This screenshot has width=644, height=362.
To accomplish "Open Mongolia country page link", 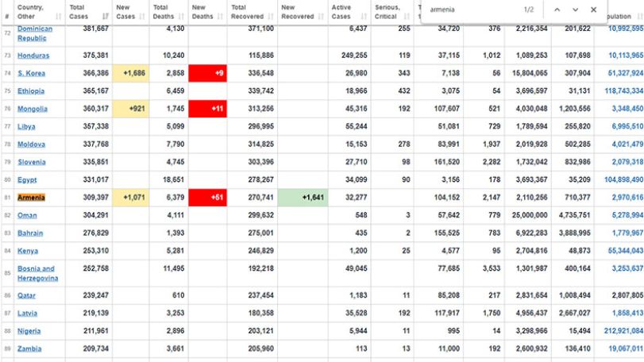I will pos(33,109).
